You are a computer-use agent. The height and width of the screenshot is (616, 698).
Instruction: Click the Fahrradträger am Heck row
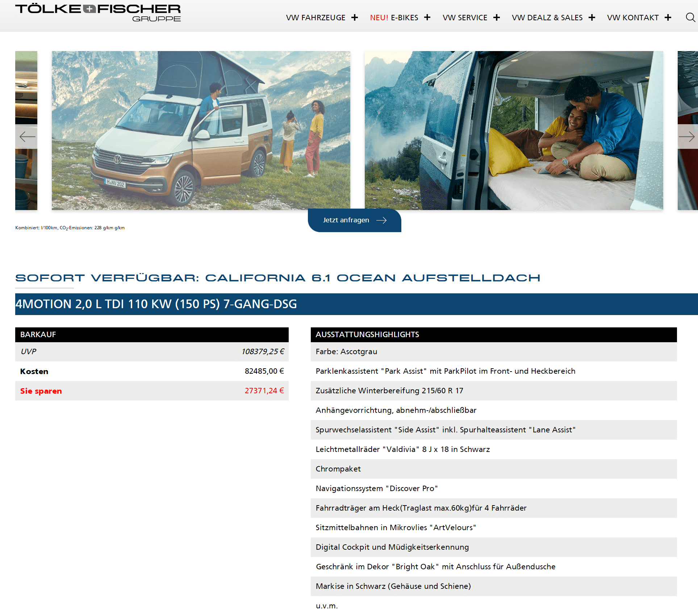[x=494, y=508]
